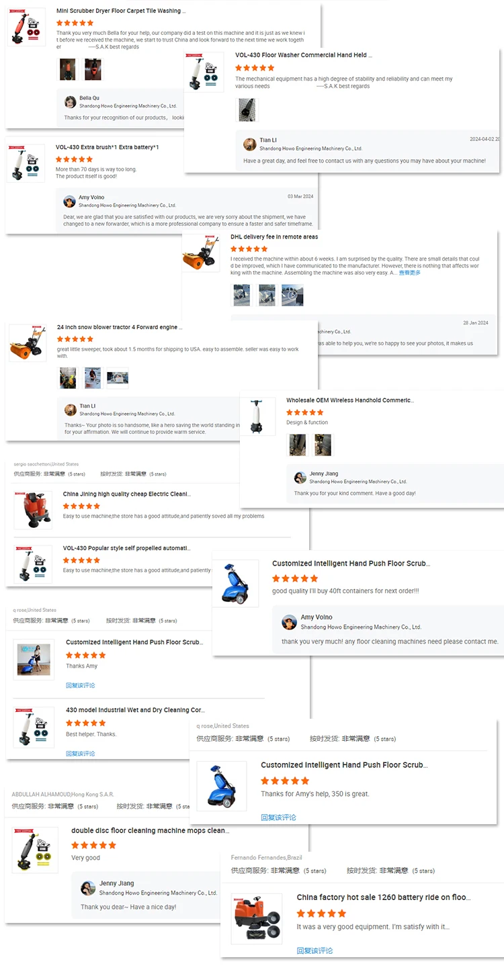
Task: Click Bella Qu's profile avatar
Action: pyautogui.click(x=70, y=102)
